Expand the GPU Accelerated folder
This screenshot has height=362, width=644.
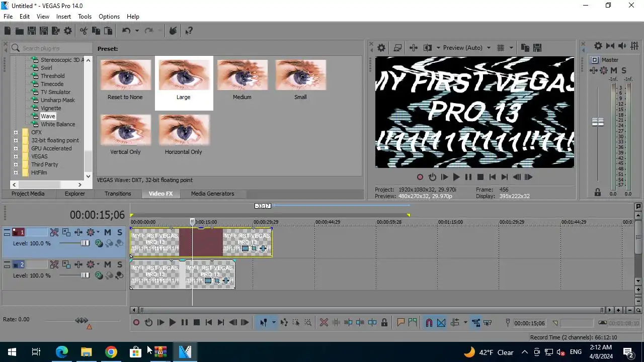pos(16,148)
